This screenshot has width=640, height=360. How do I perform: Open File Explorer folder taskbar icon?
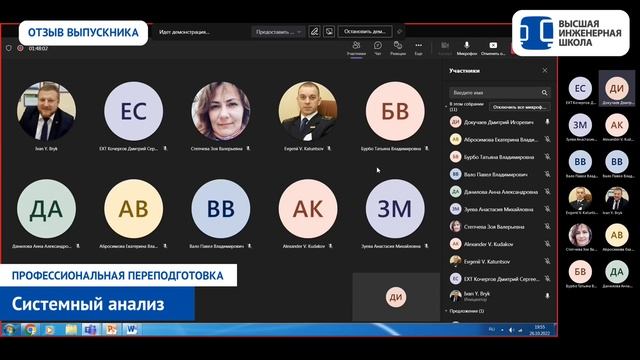71,329
